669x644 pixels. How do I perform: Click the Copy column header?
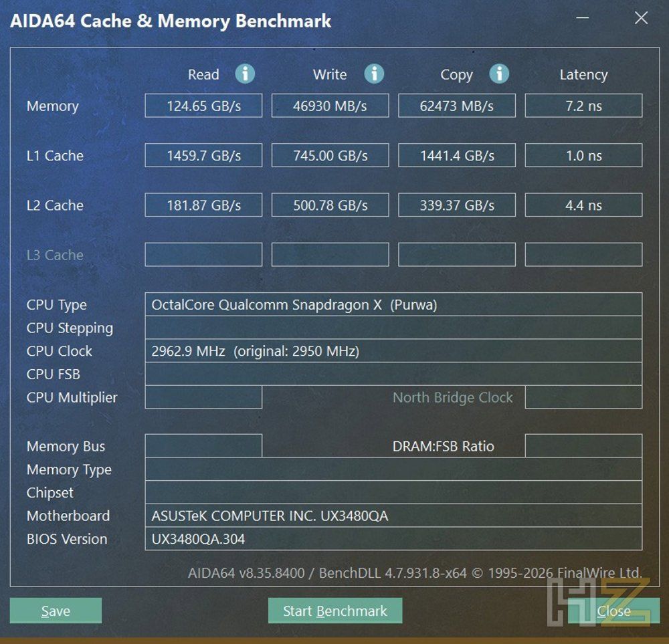click(456, 75)
